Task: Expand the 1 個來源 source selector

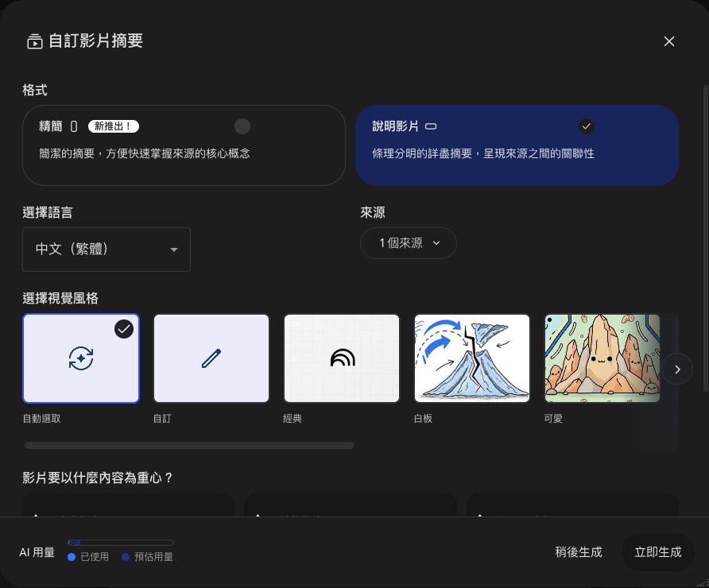Action: (x=409, y=243)
